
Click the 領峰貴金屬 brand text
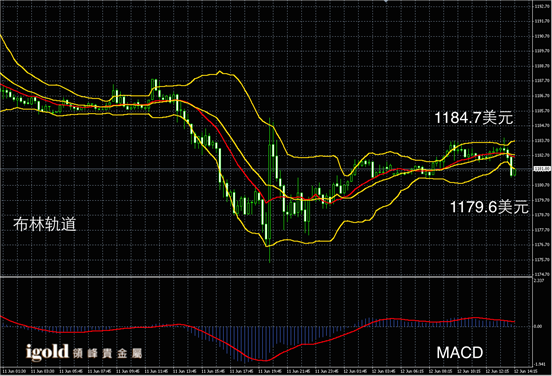point(108,353)
